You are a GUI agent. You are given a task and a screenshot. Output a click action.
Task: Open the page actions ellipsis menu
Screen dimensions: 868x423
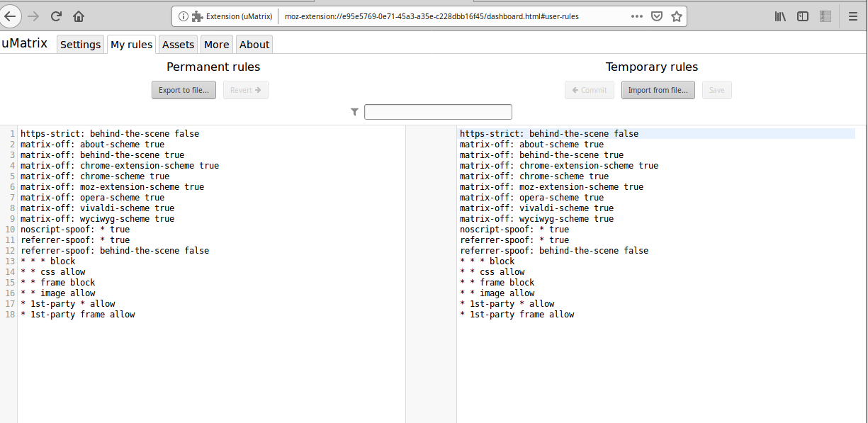pyautogui.click(x=637, y=16)
